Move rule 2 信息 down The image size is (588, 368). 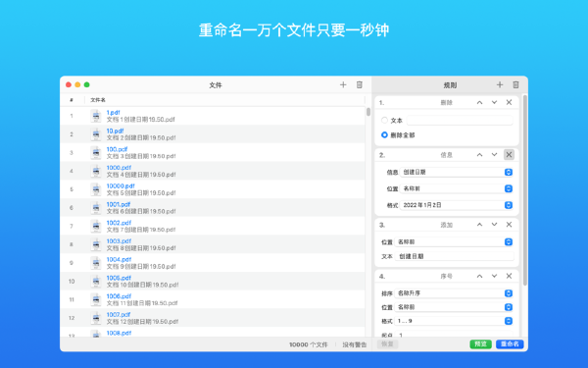494,155
